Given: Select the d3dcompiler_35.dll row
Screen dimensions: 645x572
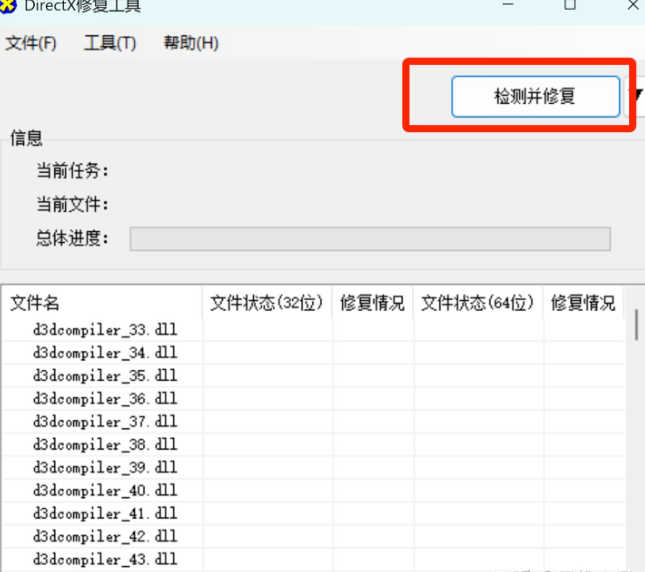Looking at the screenshot, I should pos(313,376).
